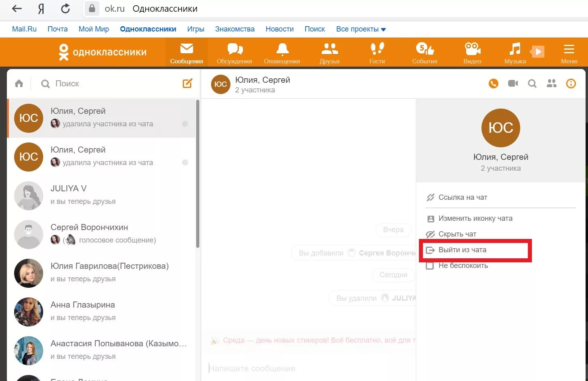The width and height of the screenshot is (588, 381).
Task: Open Mail.Ru link in top bar
Action: point(24,29)
